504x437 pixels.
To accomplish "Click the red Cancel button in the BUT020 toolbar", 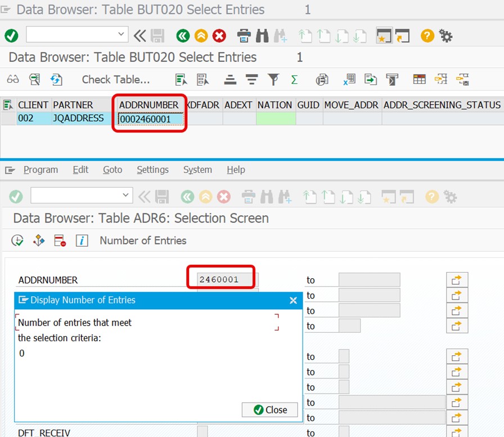I will click(219, 35).
